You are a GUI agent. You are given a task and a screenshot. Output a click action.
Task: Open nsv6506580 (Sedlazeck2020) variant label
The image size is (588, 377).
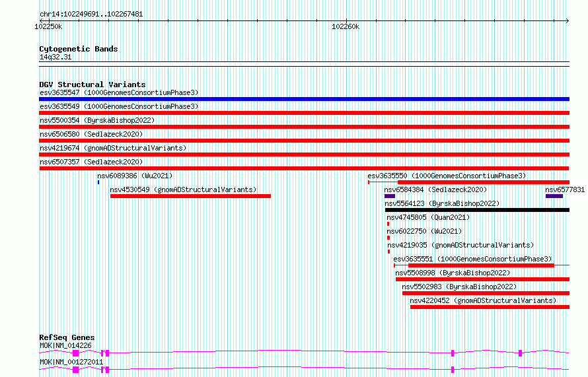(x=91, y=134)
